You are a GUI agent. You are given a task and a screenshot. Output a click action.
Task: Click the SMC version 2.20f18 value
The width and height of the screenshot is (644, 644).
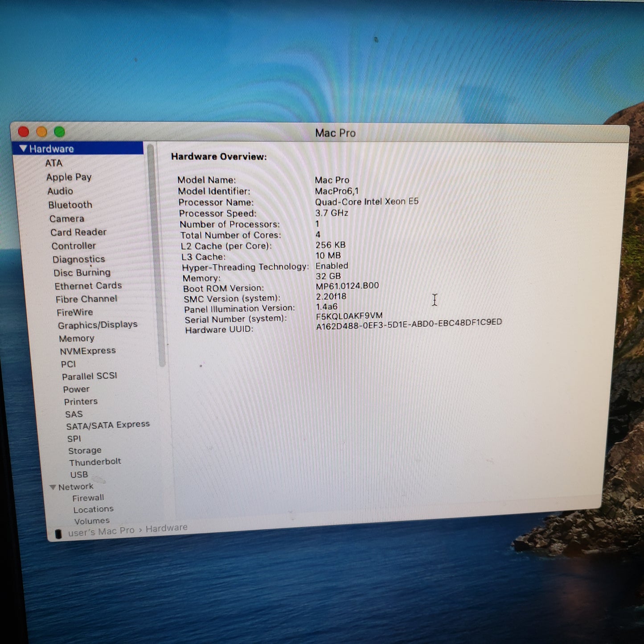(331, 296)
